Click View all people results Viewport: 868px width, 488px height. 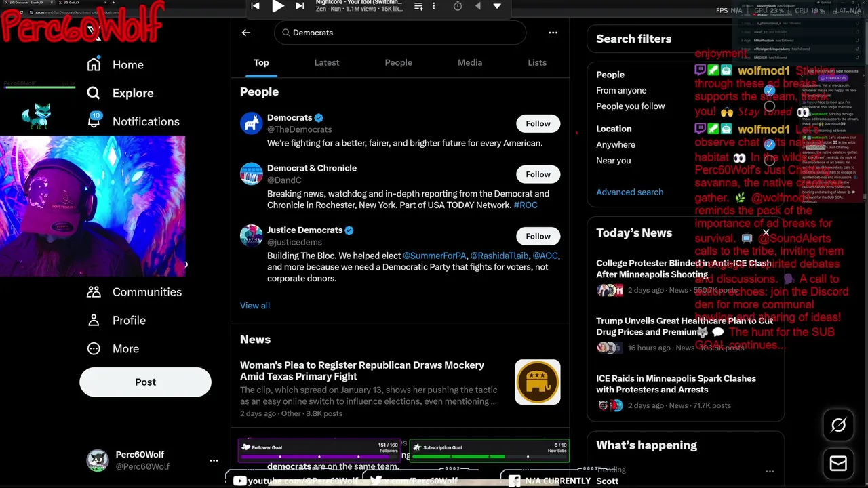(x=255, y=306)
